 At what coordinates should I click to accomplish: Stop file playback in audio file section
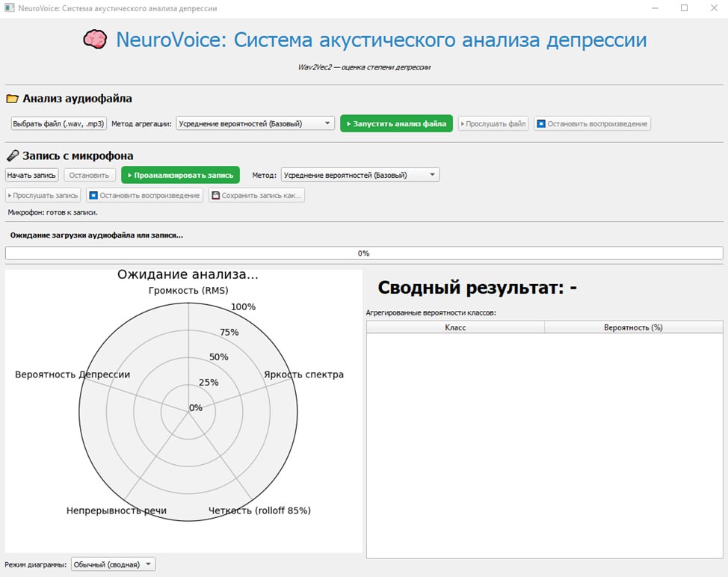click(x=592, y=123)
